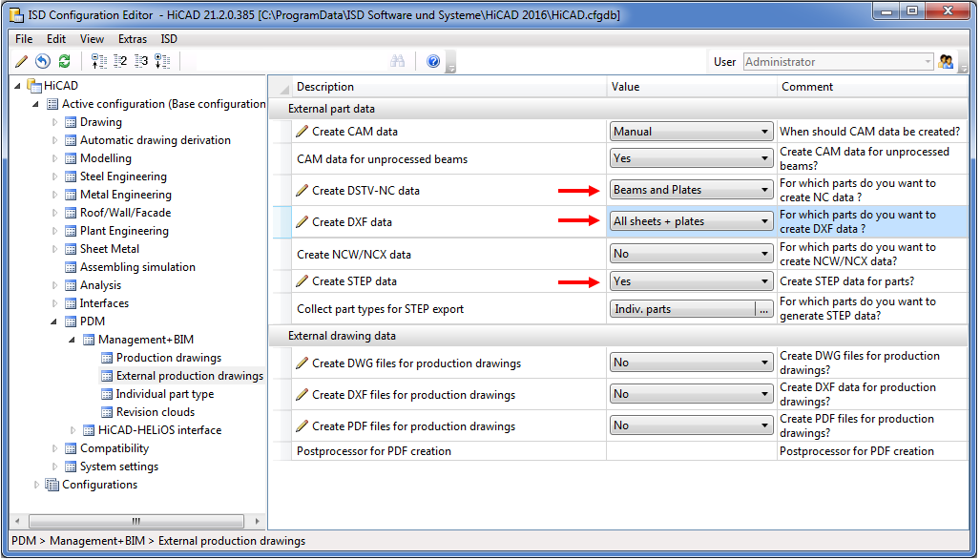
Task: Click the pencil edit icon in toolbar
Action: pyautogui.click(x=22, y=61)
